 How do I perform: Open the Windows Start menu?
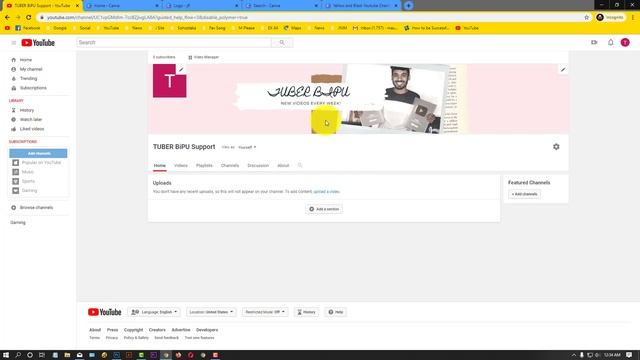point(6,355)
